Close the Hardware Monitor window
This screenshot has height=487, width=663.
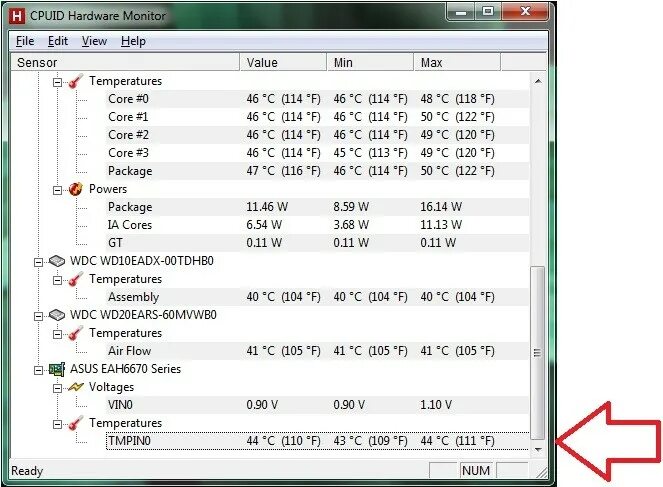pos(526,12)
